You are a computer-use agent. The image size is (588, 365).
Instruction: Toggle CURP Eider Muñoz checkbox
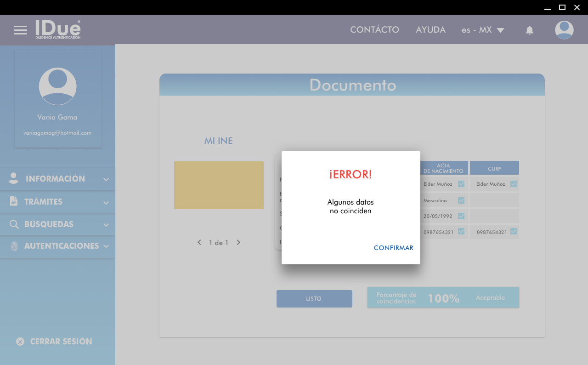coord(514,184)
